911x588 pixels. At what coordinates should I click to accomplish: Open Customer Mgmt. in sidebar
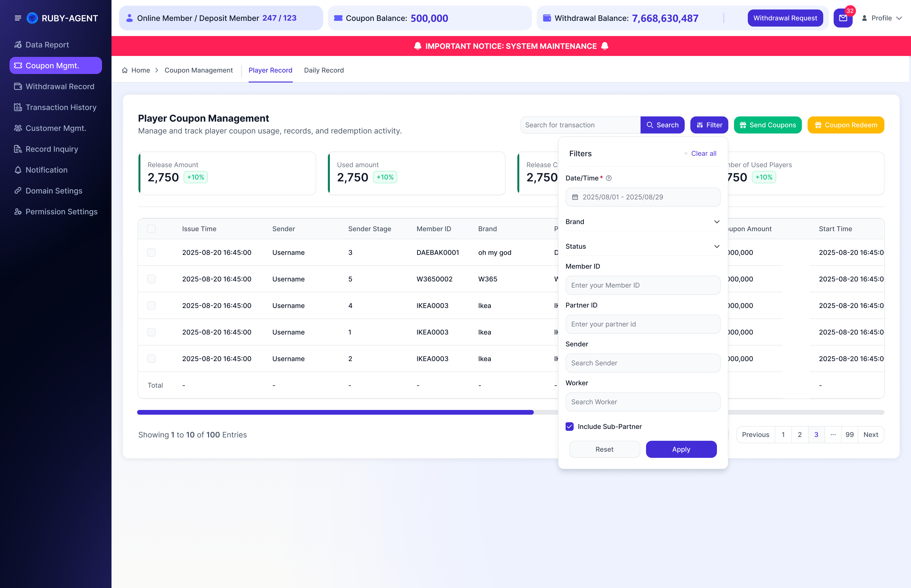56,128
